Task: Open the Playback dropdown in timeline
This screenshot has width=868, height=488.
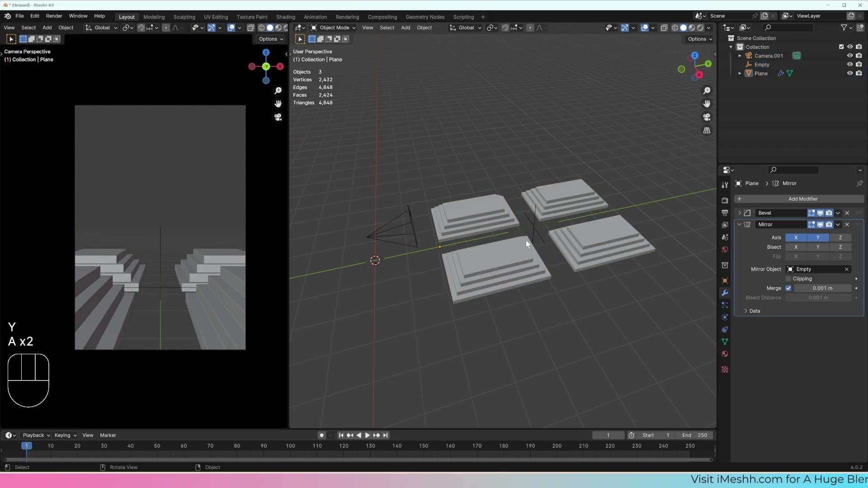Action: point(36,435)
